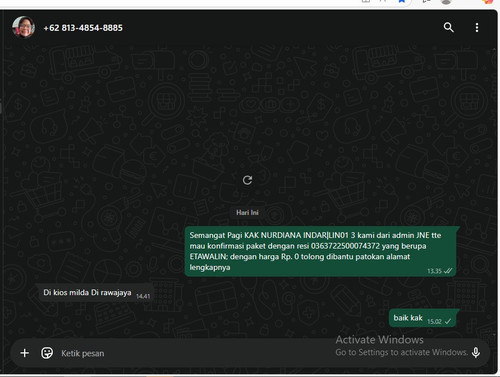Select the baik kak message bubble
500x377 pixels.
[423, 318]
